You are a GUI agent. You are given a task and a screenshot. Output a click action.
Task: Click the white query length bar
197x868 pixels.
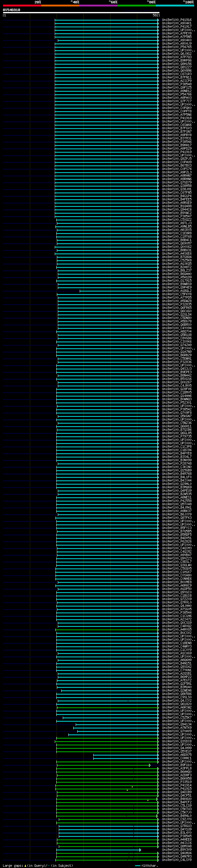(x=81, y=13)
